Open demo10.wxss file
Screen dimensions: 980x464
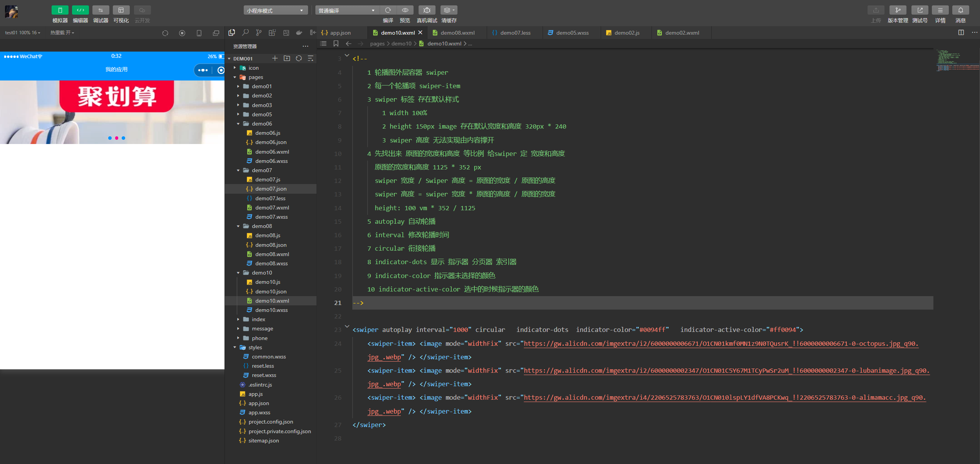tap(271, 310)
